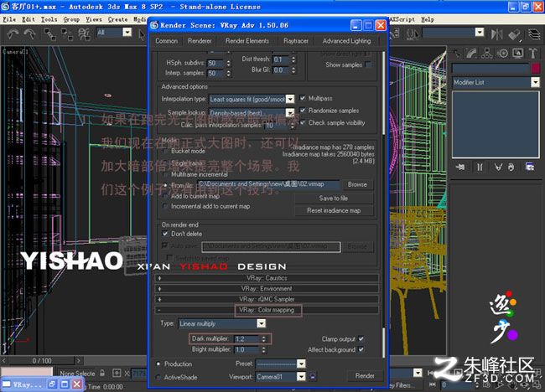Open the Modify command panel tab
The image size is (545, 392).
[472, 53]
